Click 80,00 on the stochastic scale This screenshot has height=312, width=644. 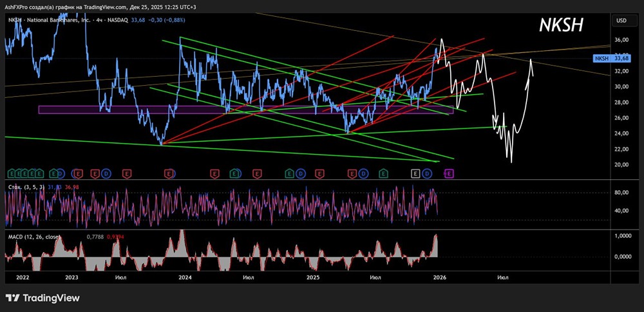[622, 192]
